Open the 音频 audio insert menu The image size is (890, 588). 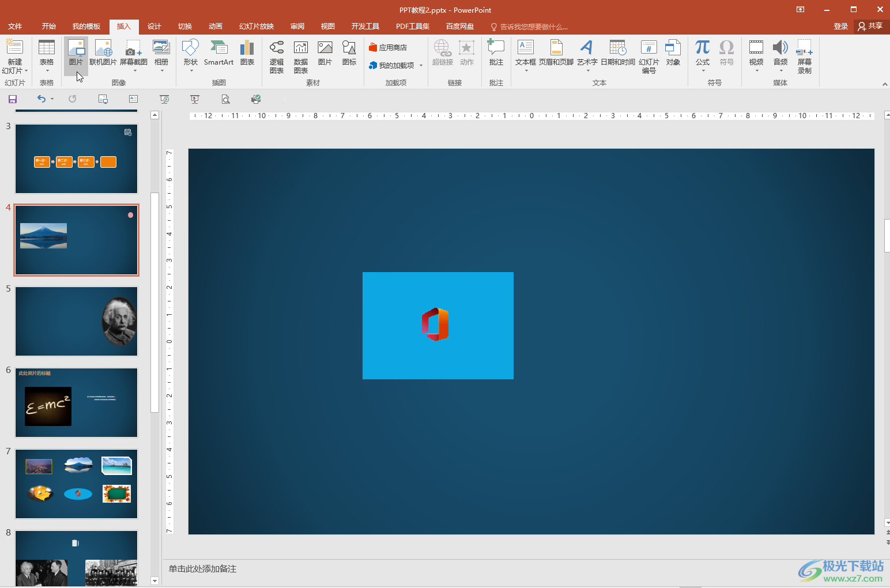click(x=780, y=56)
